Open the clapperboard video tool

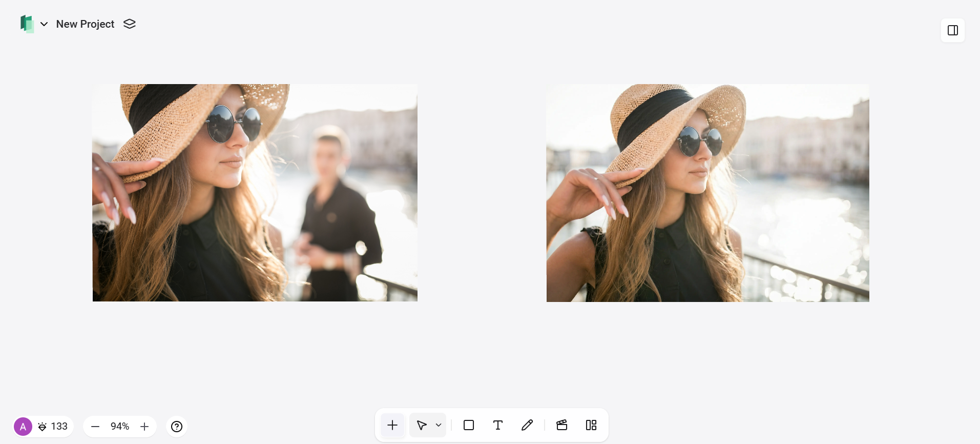coord(561,425)
